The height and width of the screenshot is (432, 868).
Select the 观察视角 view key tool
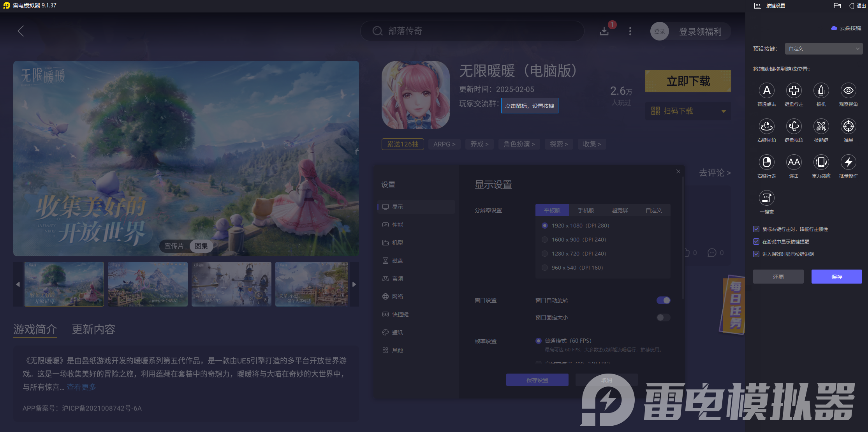(x=848, y=90)
